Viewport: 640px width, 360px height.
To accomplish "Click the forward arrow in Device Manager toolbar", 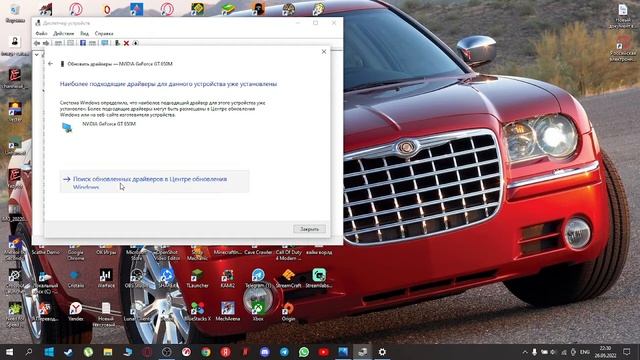I will click(46, 43).
